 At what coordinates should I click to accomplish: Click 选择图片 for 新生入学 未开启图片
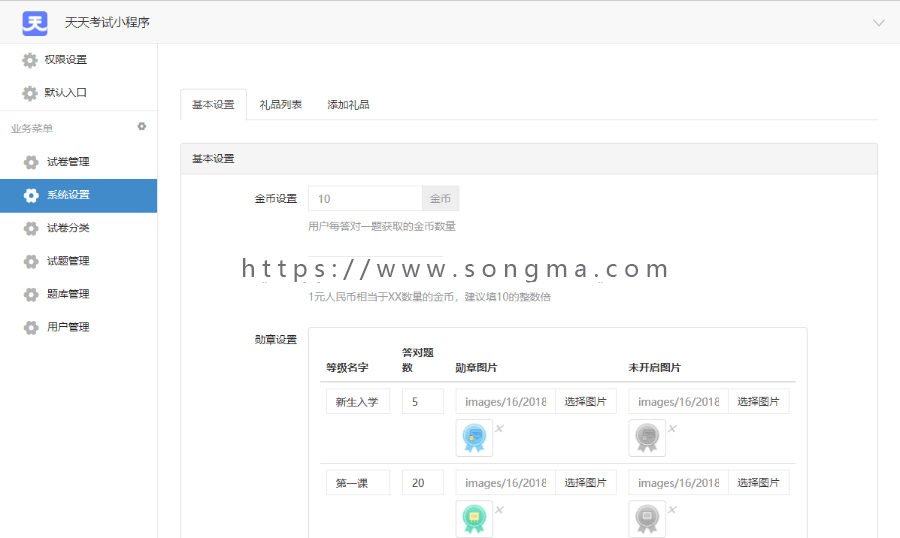tap(758, 401)
